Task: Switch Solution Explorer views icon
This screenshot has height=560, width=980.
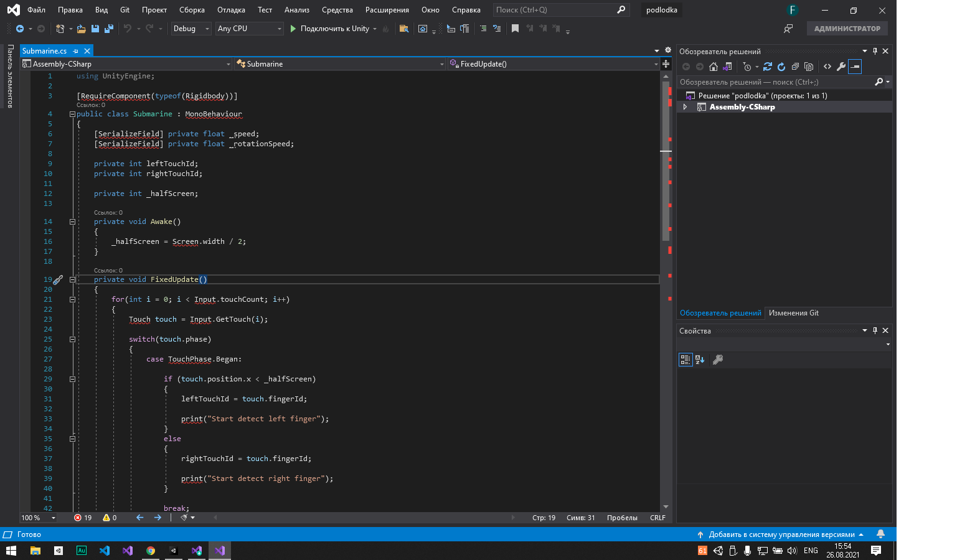Action: pos(727,67)
